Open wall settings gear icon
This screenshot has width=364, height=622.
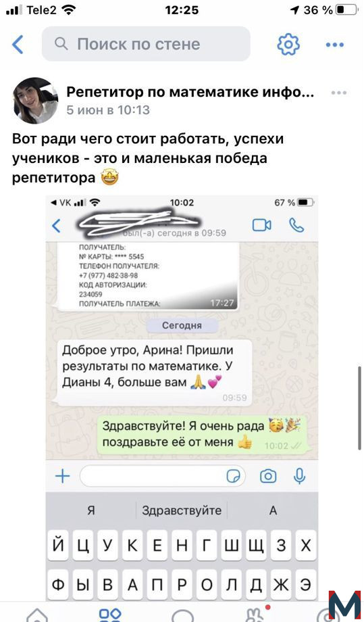288,44
